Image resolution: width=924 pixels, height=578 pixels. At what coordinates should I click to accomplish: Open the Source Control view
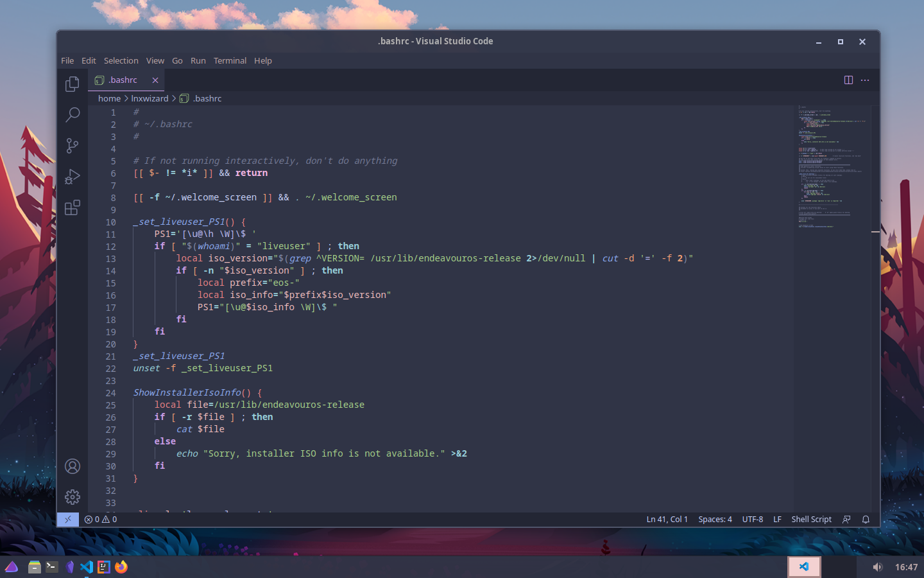pyautogui.click(x=73, y=146)
